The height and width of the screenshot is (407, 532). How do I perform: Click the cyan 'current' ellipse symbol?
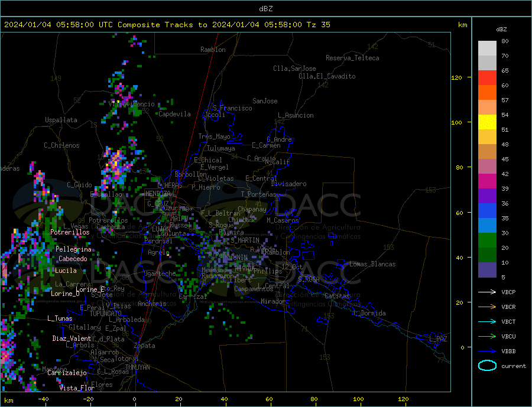(487, 366)
